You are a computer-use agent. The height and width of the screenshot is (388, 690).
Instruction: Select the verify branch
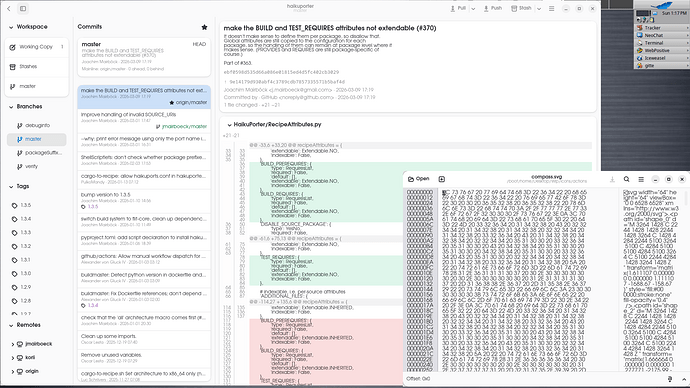[37, 166]
